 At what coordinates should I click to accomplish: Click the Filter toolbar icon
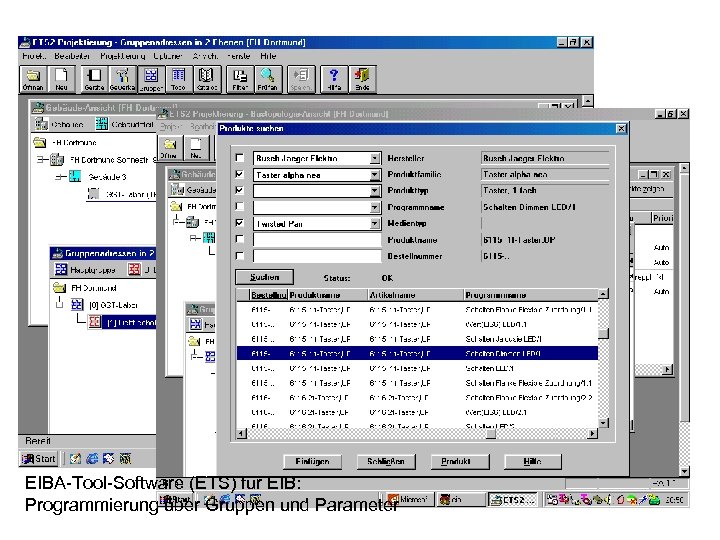(x=240, y=79)
